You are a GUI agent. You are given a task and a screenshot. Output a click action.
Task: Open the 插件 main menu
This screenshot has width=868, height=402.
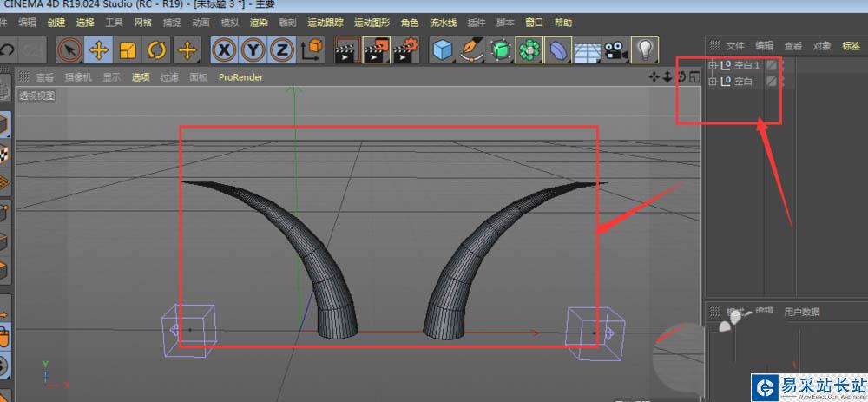477,23
